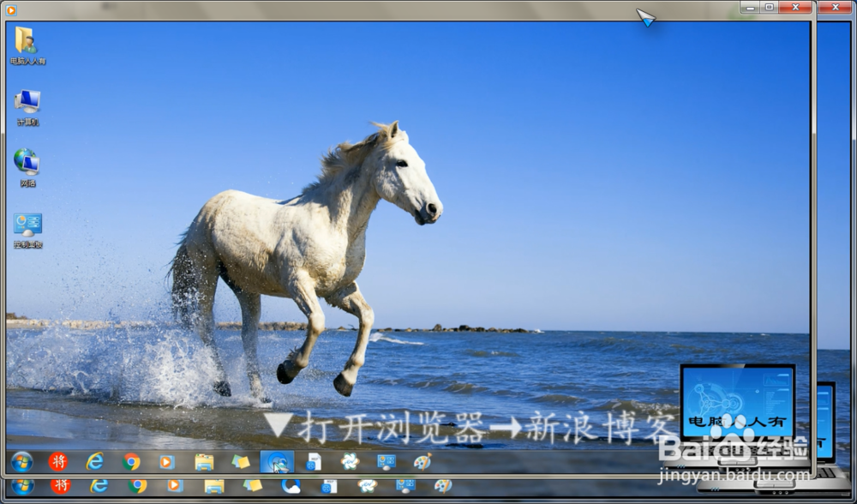Open the 电脑人人有 user folder desktop icon
The image size is (857, 504).
pos(27,46)
